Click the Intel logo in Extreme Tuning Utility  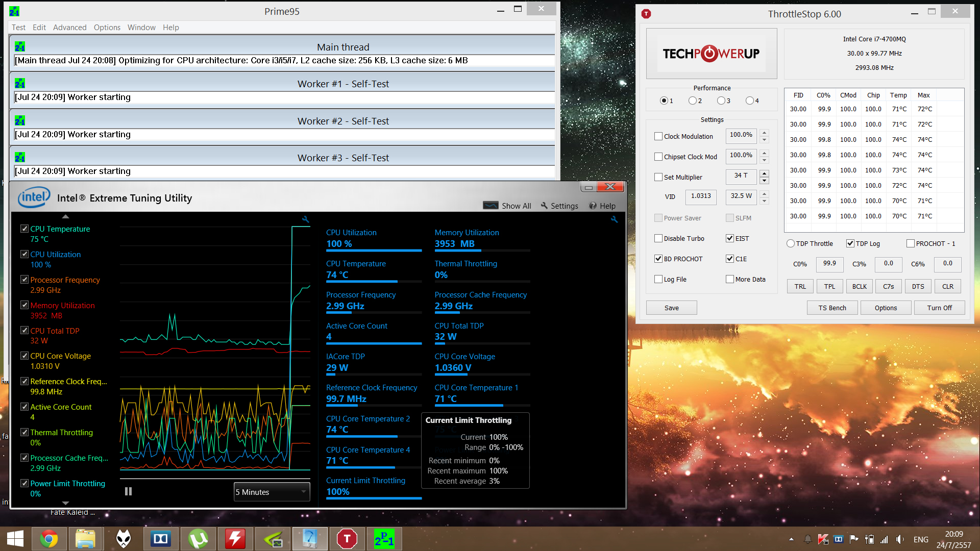[34, 197]
